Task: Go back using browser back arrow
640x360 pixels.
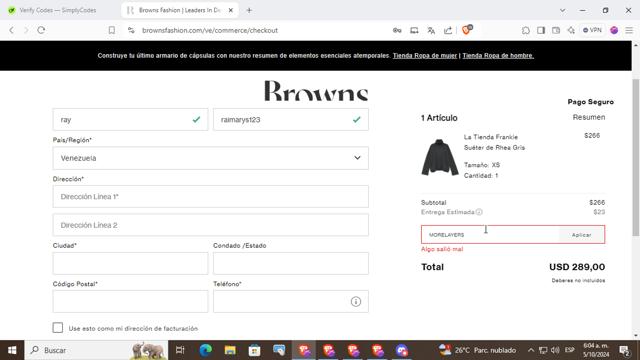Action: (x=11, y=30)
